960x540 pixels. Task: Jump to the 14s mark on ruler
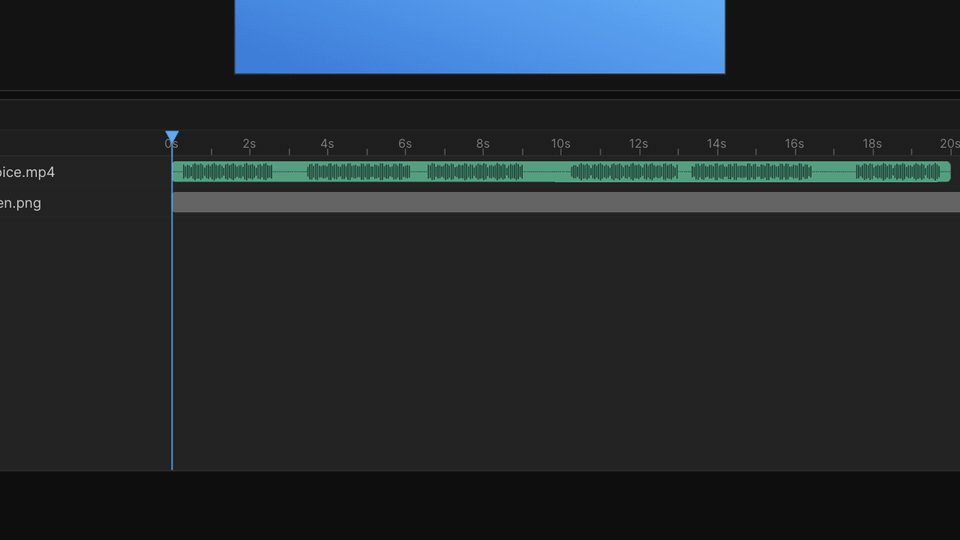click(716, 144)
